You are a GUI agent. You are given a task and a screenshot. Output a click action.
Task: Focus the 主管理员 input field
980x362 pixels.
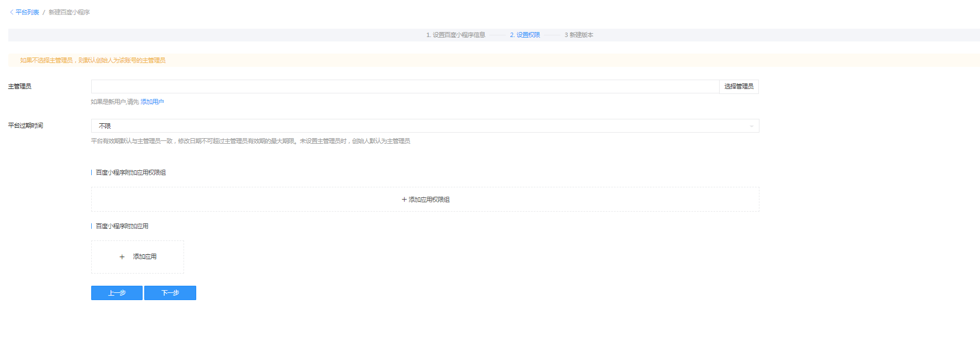click(405, 87)
